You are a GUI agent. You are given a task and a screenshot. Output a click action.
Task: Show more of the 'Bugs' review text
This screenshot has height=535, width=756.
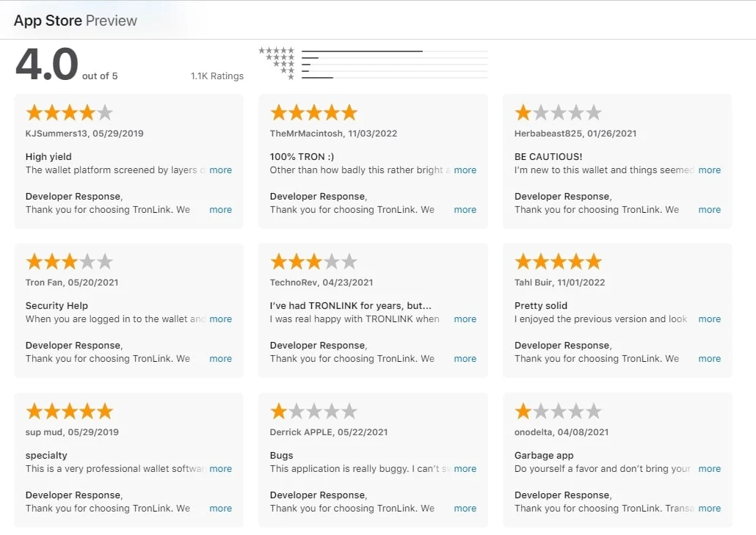click(465, 468)
